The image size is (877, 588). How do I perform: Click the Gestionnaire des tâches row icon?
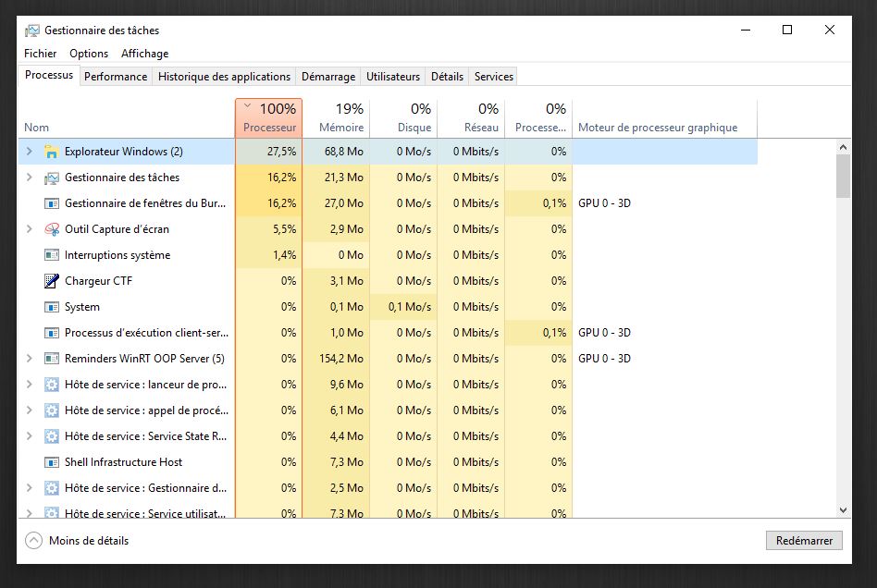click(52, 178)
